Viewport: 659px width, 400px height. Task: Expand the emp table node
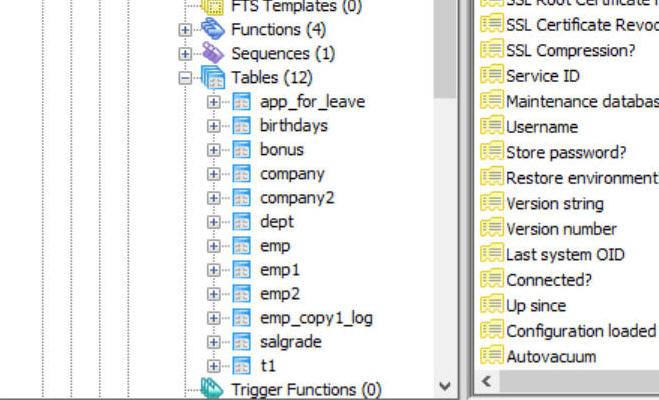(214, 246)
